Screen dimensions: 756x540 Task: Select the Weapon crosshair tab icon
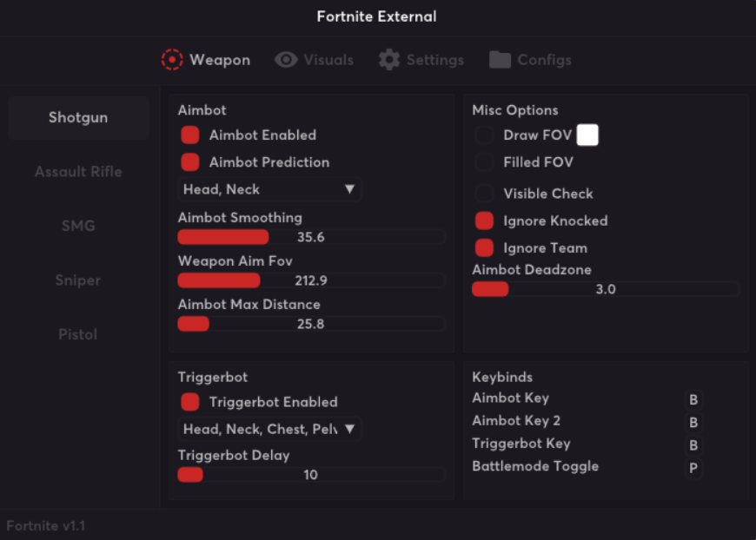[x=171, y=60]
